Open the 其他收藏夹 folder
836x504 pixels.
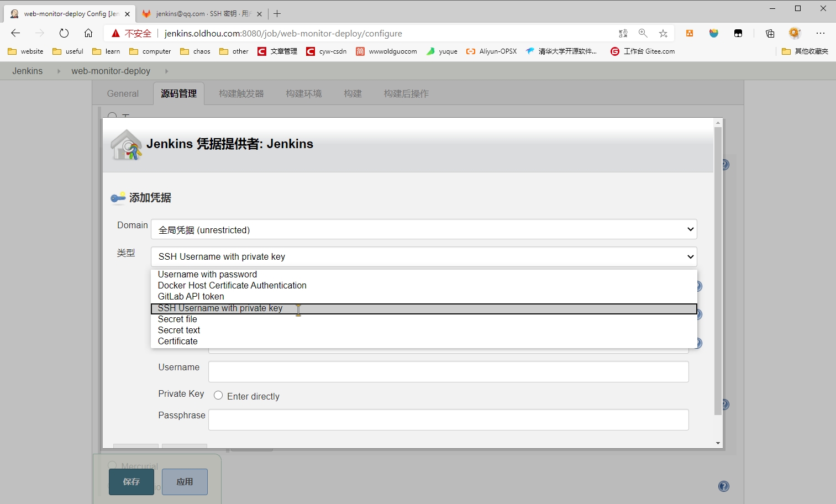pyautogui.click(x=805, y=51)
